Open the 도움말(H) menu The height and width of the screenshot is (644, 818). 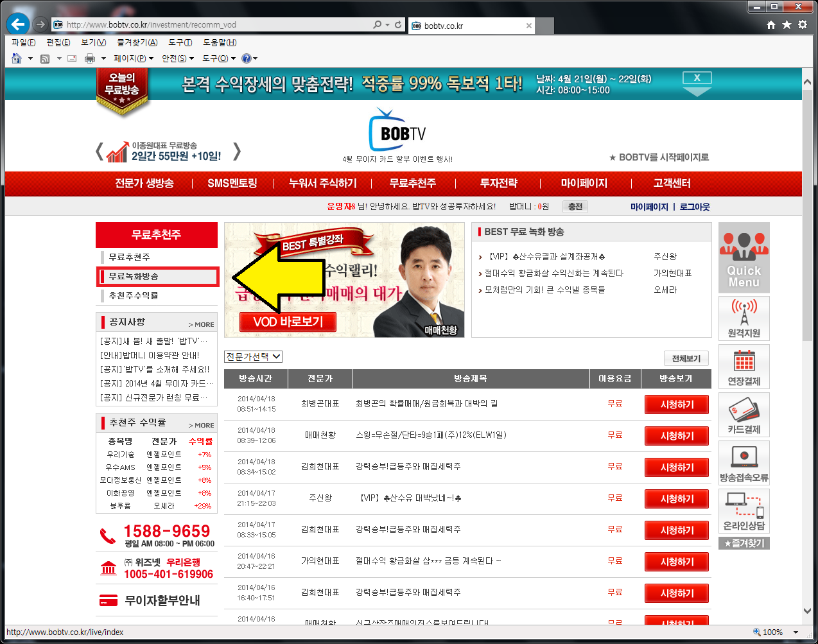220,42
